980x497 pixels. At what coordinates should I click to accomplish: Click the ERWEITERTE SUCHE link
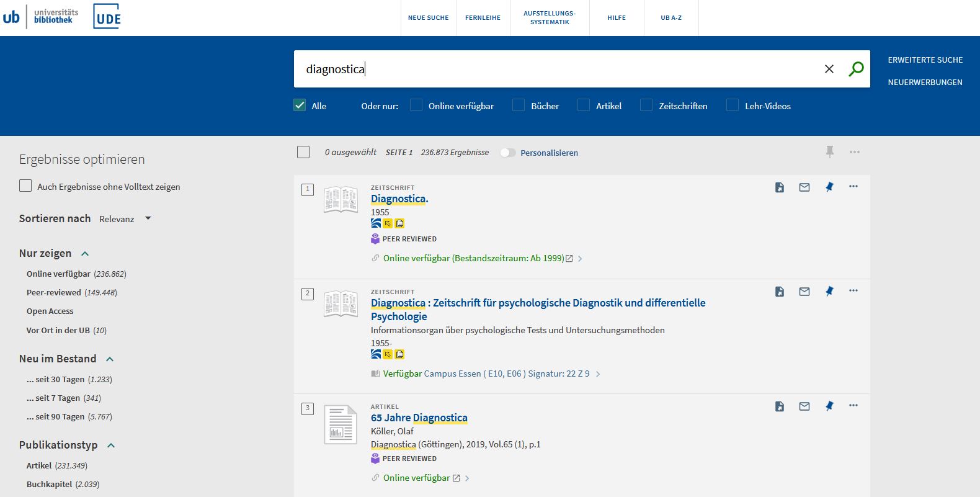pos(925,60)
